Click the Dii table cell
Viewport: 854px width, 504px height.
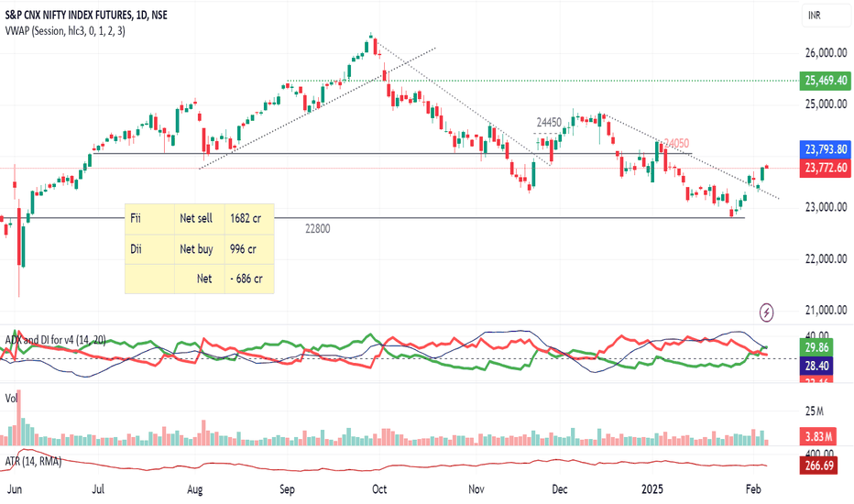[149, 249]
